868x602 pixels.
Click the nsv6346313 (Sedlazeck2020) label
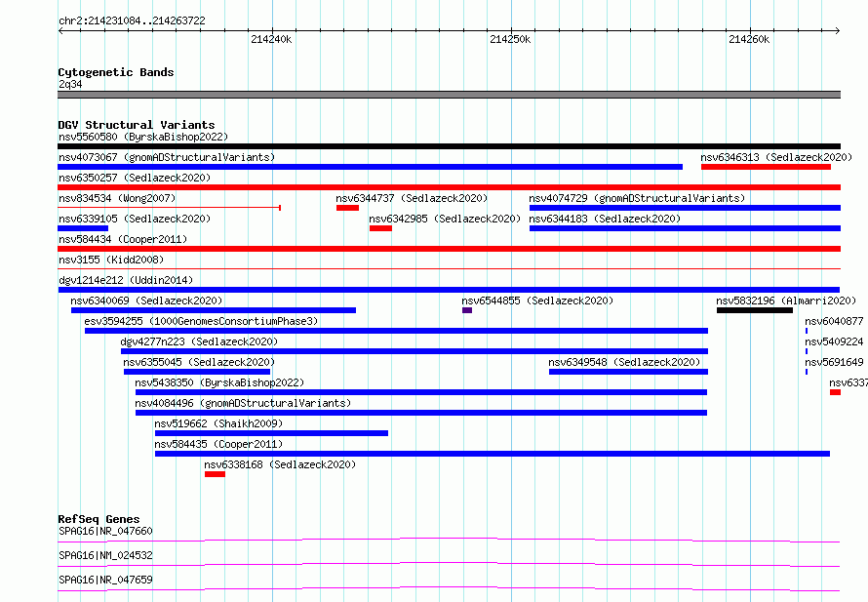click(776, 157)
